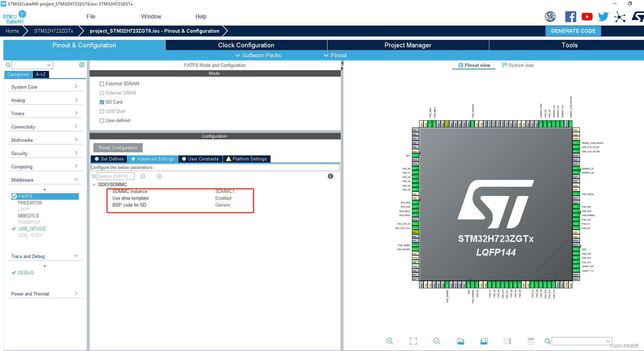Click the parameter search magnifier icon
The height and width of the screenshot is (351, 644).
[x=94, y=176]
